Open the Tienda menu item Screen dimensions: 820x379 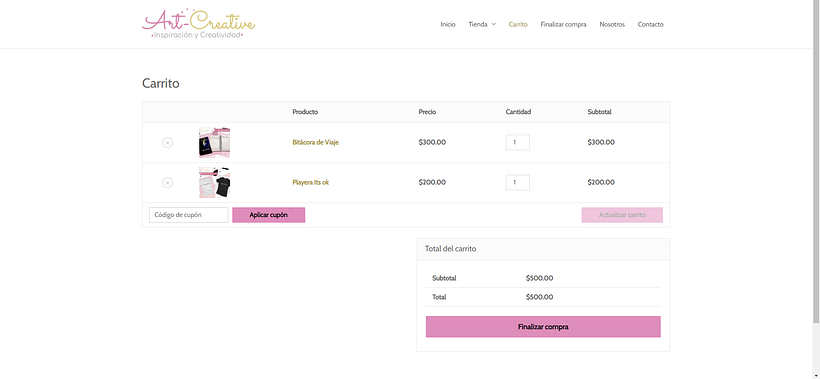coord(478,24)
